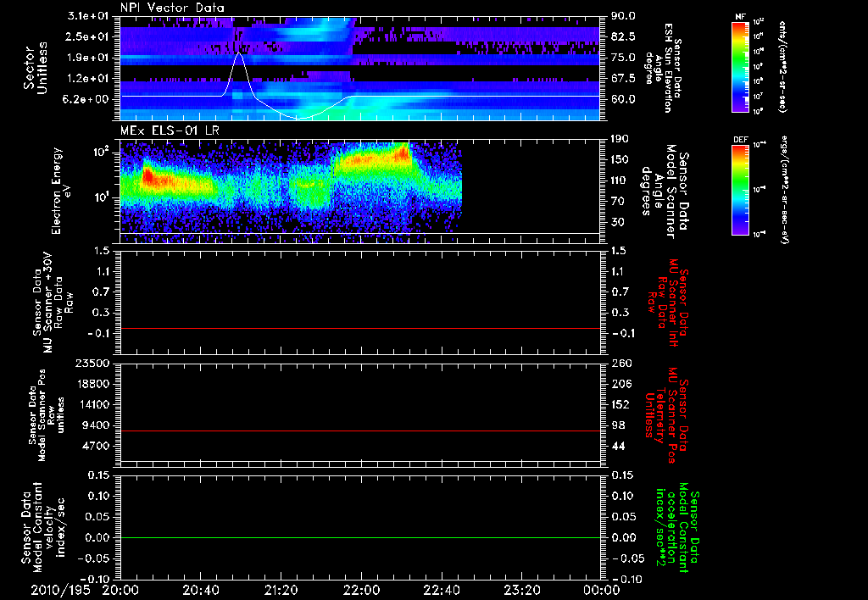Click the red Sensor Data MU Scanner Inh label
Image resolution: width=868 pixels, height=600 pixels.
point(666,303)
